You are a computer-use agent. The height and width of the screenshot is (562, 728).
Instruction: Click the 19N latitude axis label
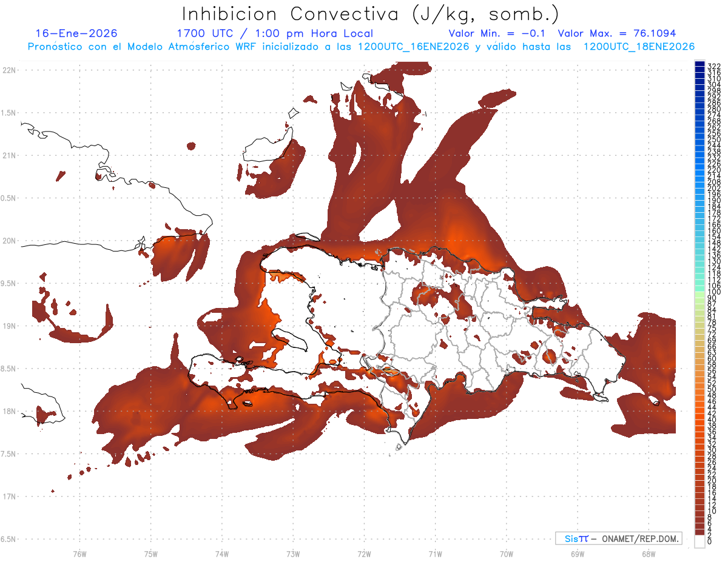click(10, 326)
